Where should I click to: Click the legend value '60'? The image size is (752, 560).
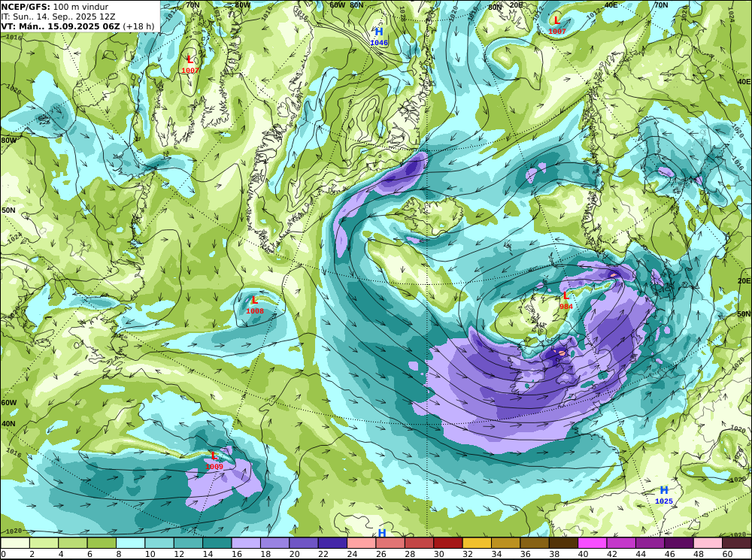pos(727,554)
